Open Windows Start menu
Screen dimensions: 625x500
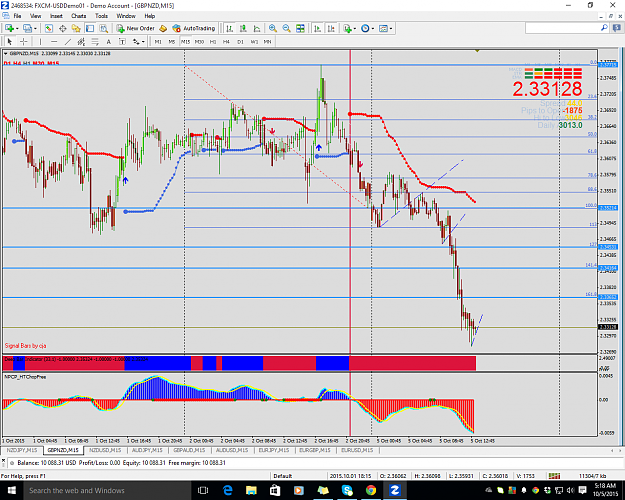tap(11, 490)
